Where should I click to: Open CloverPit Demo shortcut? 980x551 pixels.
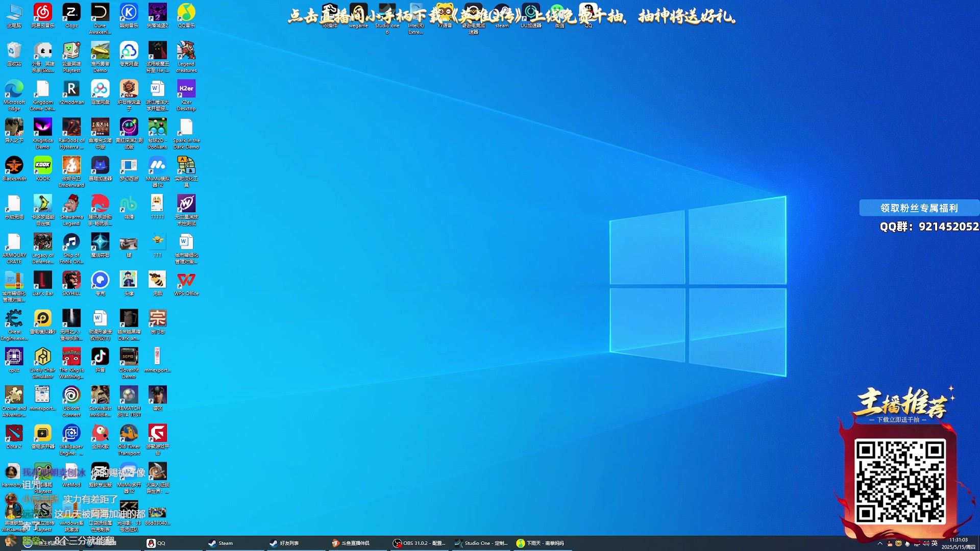click(x=129, y=363)
